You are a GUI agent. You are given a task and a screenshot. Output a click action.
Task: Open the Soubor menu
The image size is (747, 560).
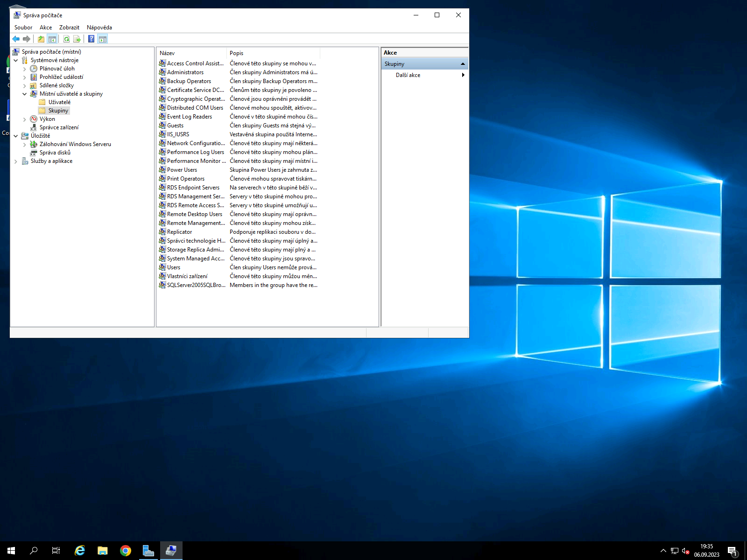click(x=23, y=28)
